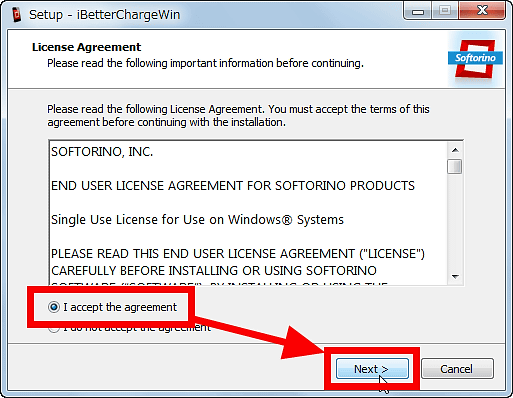Screen dimensions: 513x398
Task: Click the Softorino logo in the header
Action: (x=475, y=59)
